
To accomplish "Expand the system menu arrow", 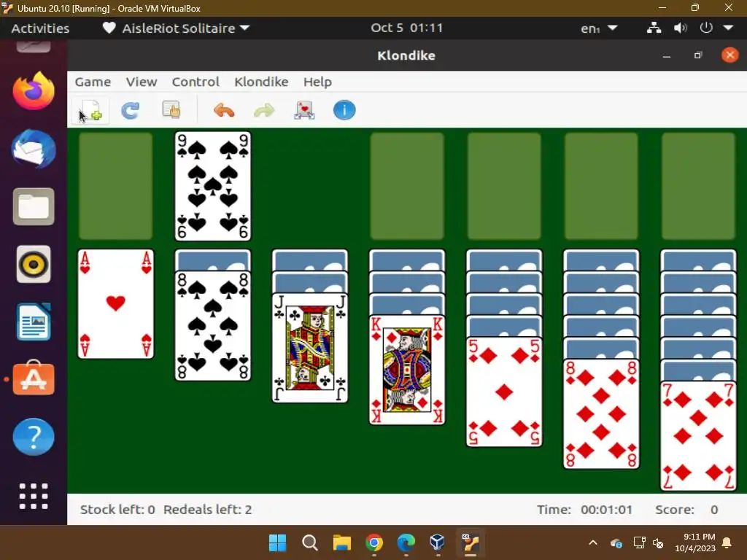I will 728,28.
